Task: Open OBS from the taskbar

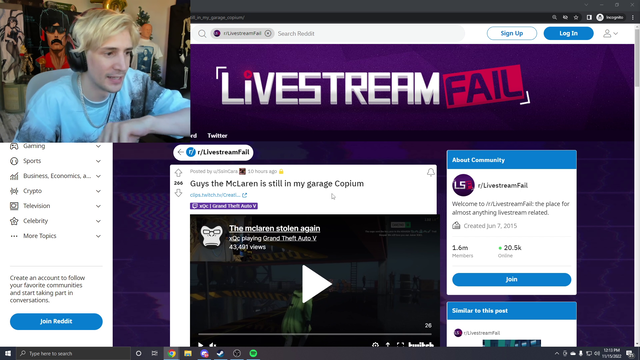Action: click(x=237, y=353)
